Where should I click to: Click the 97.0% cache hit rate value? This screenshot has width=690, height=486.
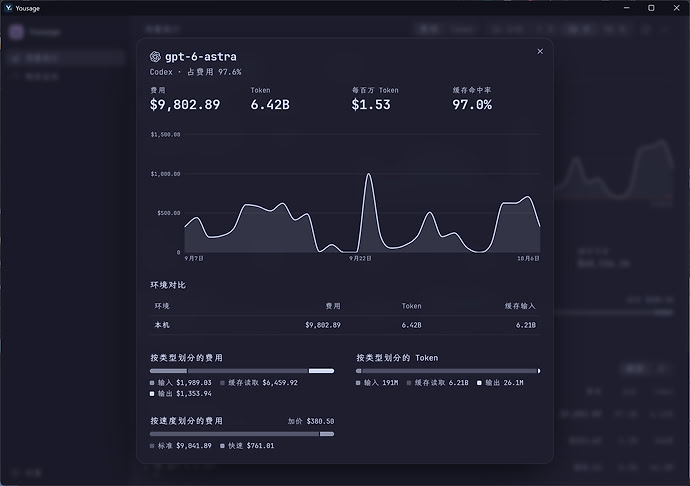(472, 104)
